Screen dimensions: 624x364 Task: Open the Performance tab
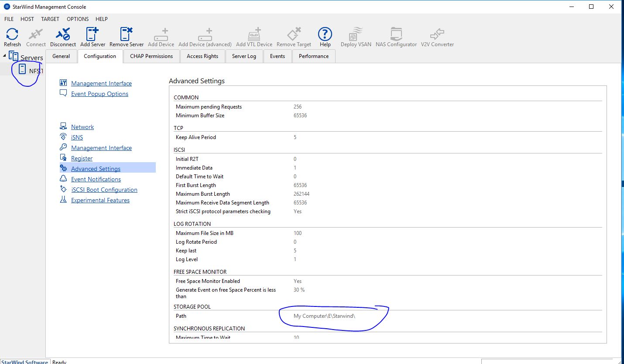(x=314, y=56)
